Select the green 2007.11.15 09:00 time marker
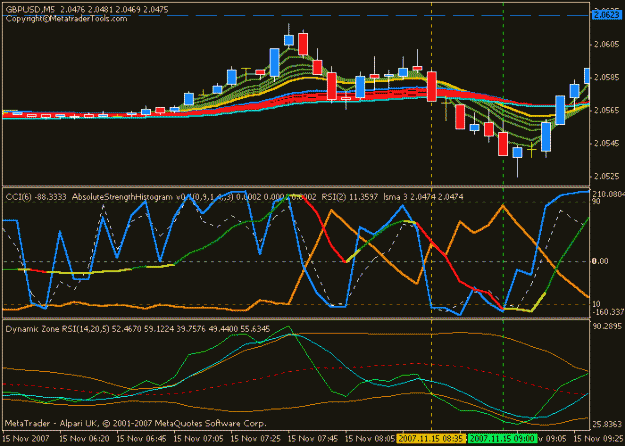The image size is (625, 446). click(x=503, y=439)
